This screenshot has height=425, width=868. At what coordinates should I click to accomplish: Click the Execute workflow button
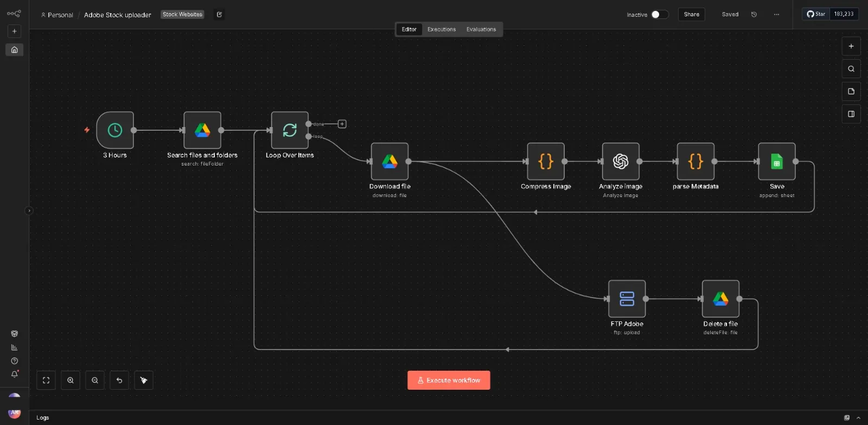pyautogui.click(x=449, y=380)
